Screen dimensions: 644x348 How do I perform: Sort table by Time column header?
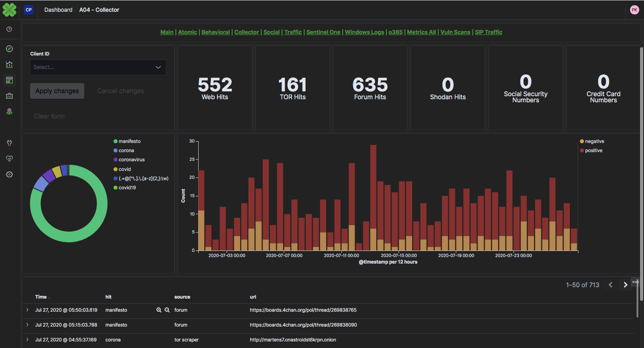pos(41,297)
